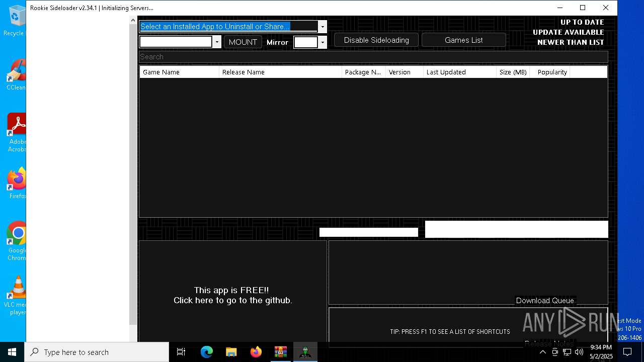Select the CCleaner desktop icon
This screenshot has height=362, width=644.
16,75
